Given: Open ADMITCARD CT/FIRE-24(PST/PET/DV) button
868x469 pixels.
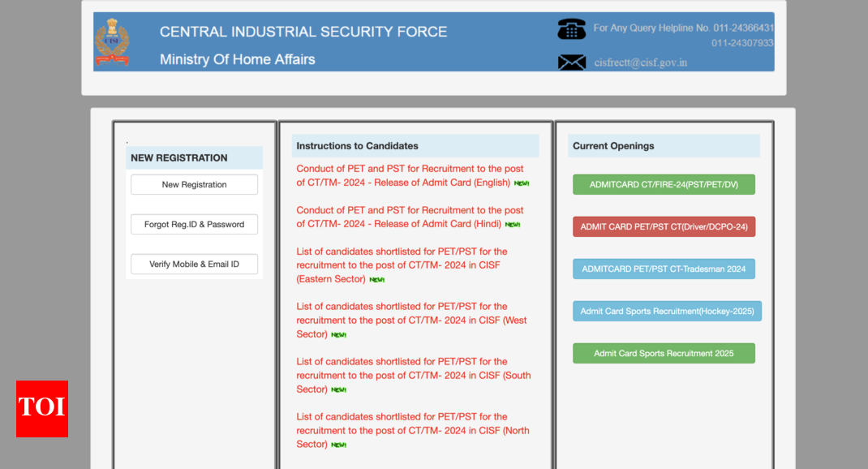Looking at the screenshot, I should (x=664, y=184).
